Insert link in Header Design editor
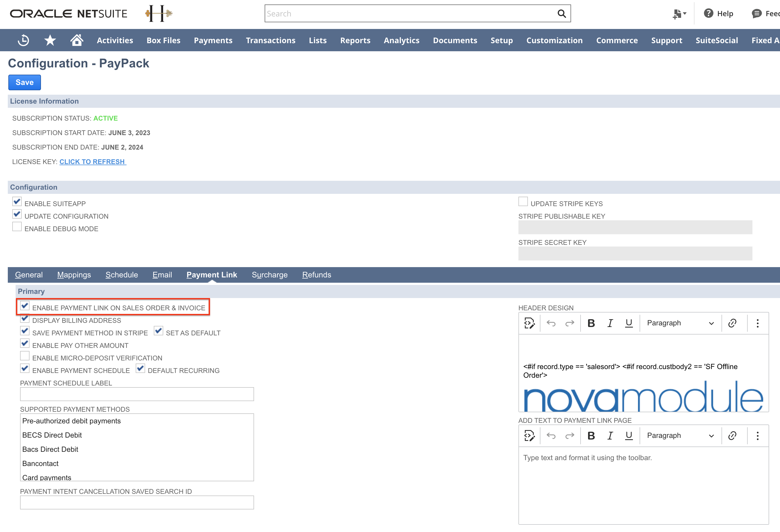The image size is (780, 532). [x=732, y=323]
